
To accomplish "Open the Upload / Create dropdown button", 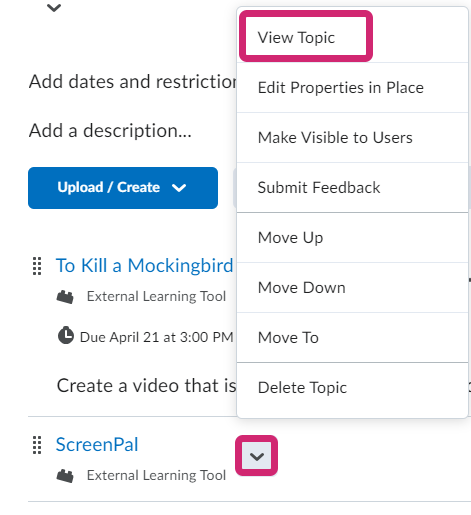I will (x=123, y=188).
